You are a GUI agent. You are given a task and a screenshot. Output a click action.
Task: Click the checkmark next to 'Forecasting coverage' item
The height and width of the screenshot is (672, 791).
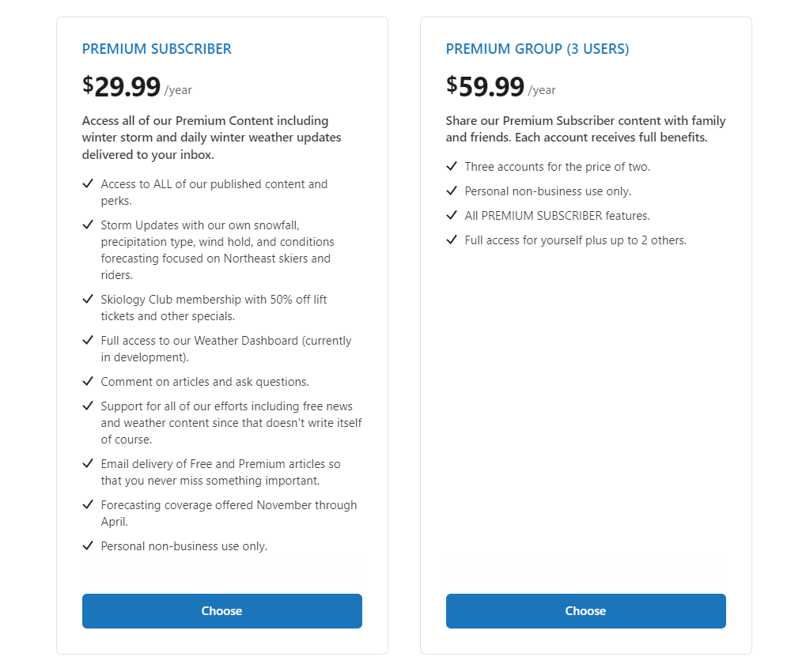(x=88, y=504)
